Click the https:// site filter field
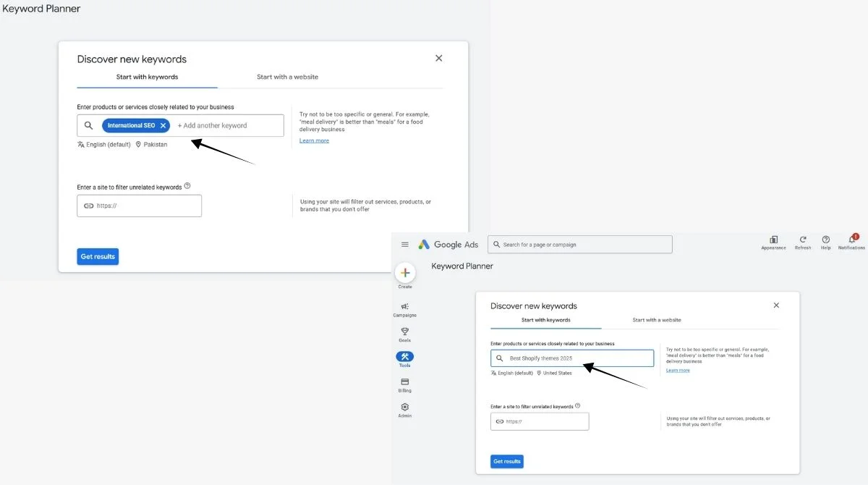The image size is (868, 485). (139, 206)
